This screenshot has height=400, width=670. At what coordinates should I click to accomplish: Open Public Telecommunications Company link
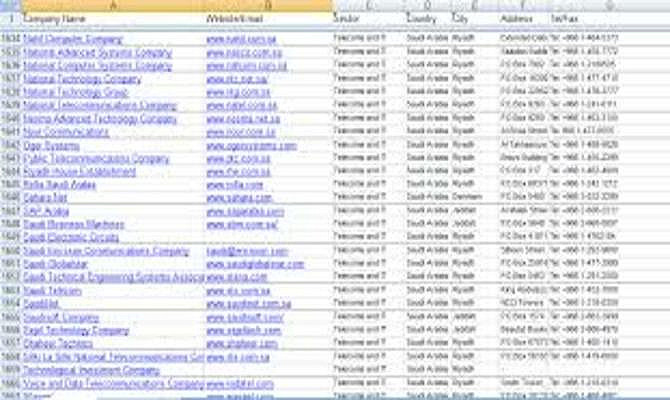(96, 159)
